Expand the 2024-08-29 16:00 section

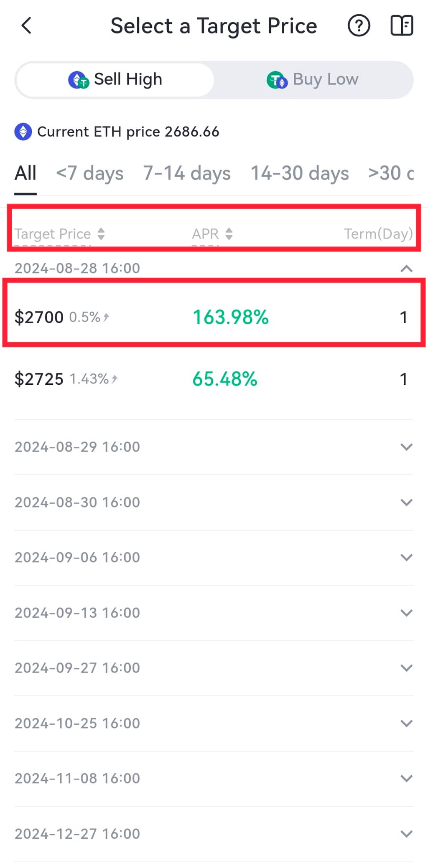tap(406, 447)
